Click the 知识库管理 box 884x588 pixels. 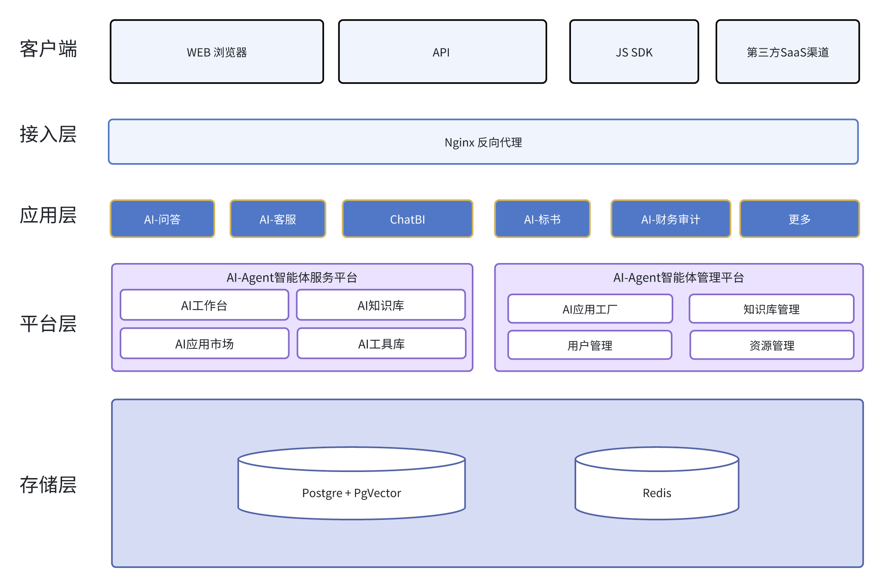coord(771,309)
